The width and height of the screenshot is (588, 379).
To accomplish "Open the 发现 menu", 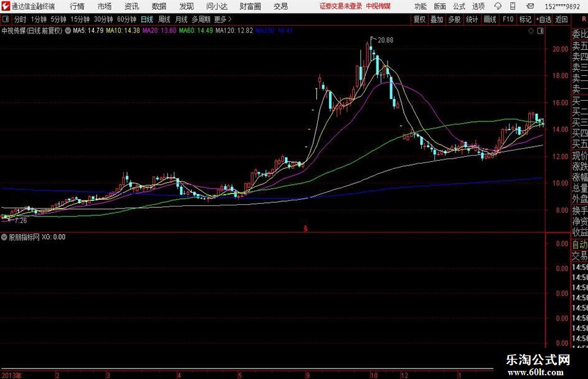I will tap(187, 6).
